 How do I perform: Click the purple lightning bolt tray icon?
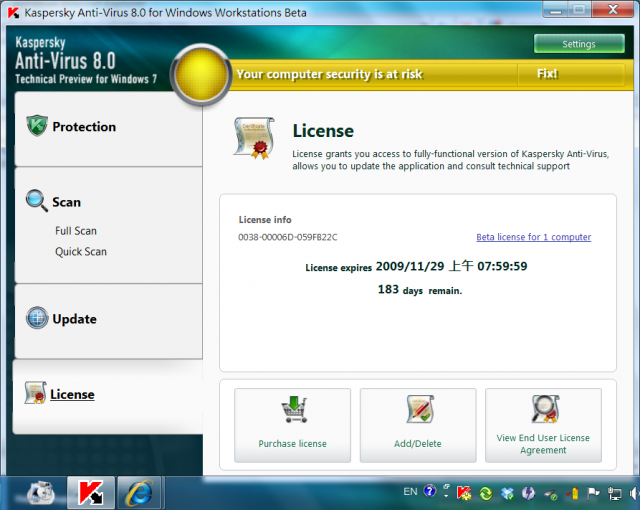click(x=528, y=494)
